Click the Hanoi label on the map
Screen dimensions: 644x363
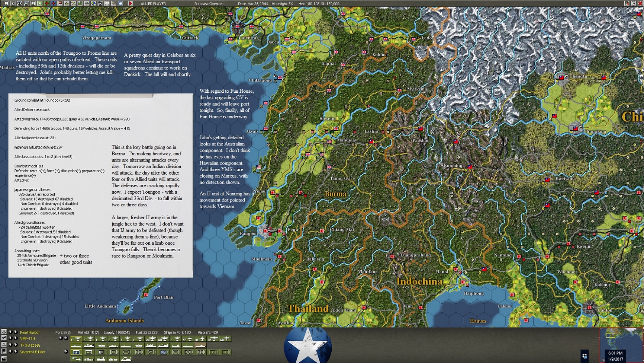point(442,272)
